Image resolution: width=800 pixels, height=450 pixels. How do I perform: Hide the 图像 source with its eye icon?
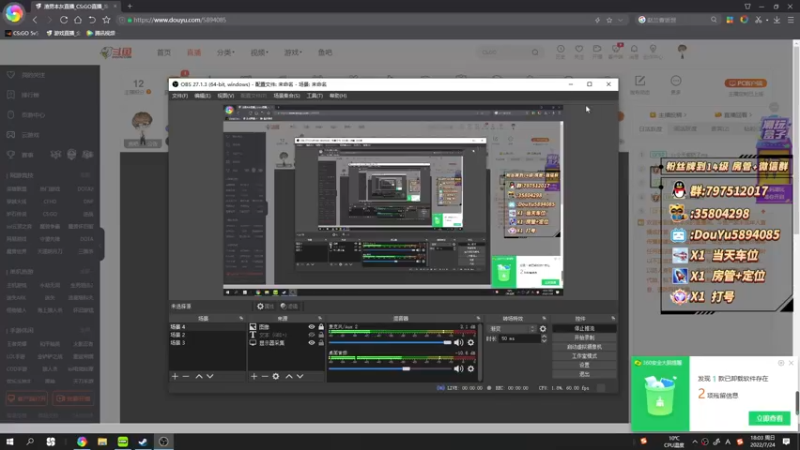point(311,327)
